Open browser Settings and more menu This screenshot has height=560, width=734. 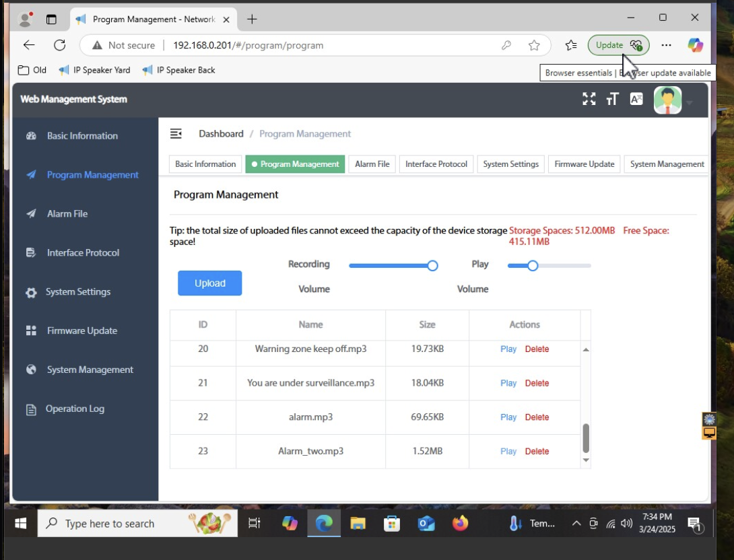[666, 45]
